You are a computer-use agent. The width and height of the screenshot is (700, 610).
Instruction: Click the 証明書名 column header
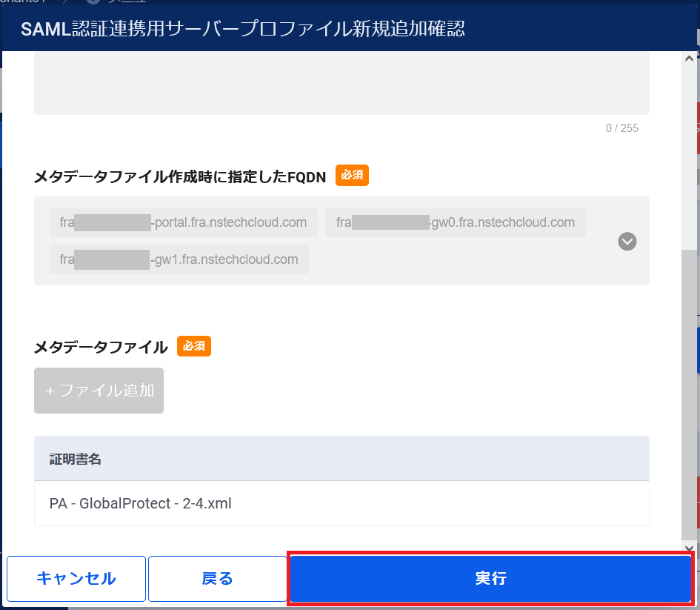341,459
